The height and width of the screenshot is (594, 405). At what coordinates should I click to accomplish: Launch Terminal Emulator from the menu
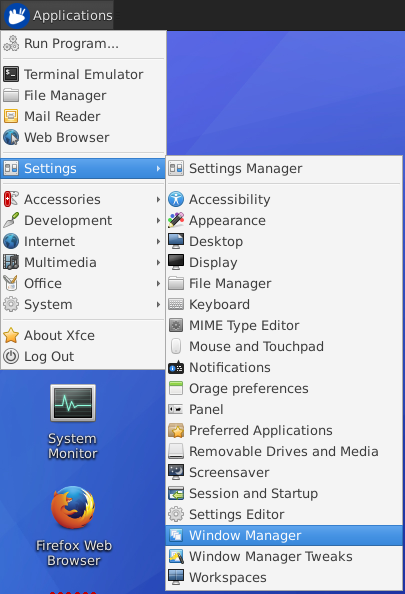click(x=83, y=74)
